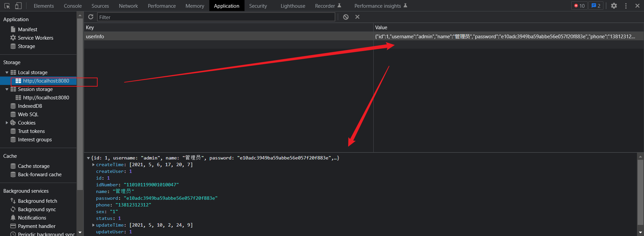This screenshot has height=236, width=644.
Task: Click the phone value "13812312312"
Action: (x=133, y=205)
